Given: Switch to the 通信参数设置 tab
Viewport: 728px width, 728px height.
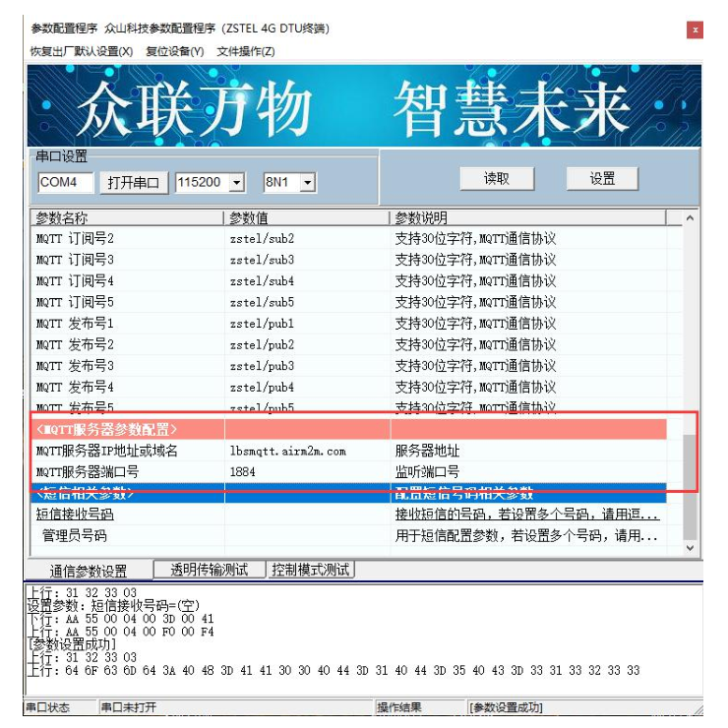Looking at the screenshot, I should 89,571.
